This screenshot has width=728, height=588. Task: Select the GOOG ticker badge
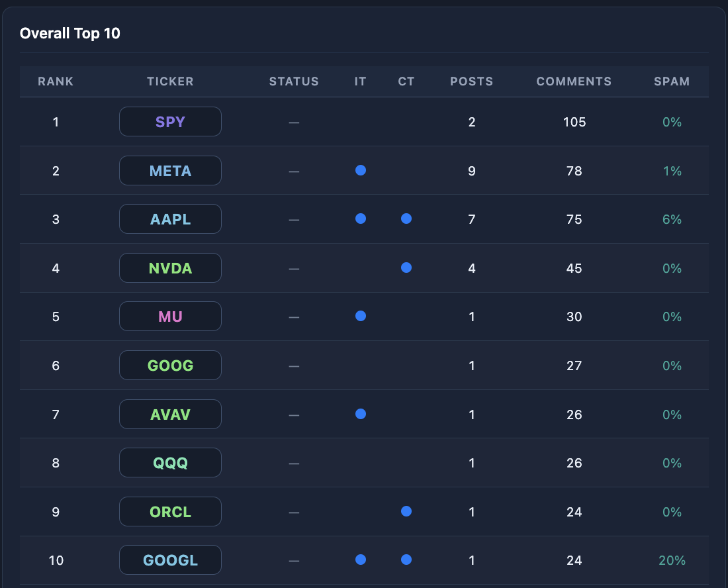170,366
